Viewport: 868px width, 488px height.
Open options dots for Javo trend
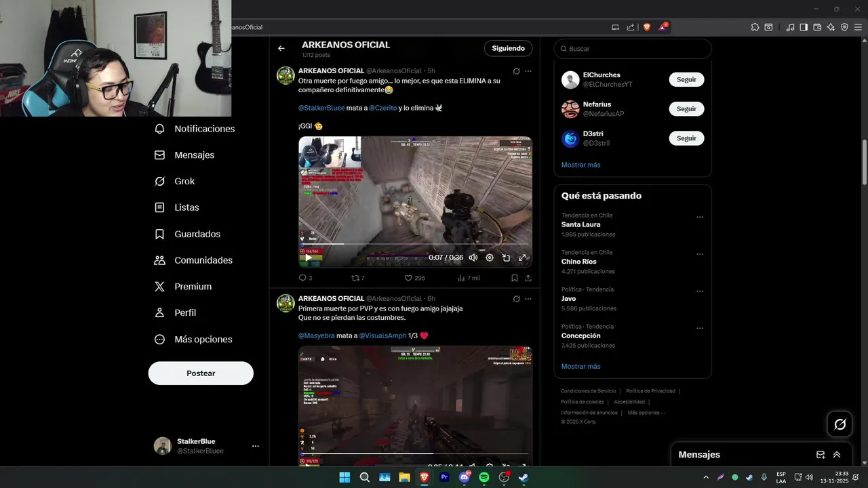click(700, 291)
